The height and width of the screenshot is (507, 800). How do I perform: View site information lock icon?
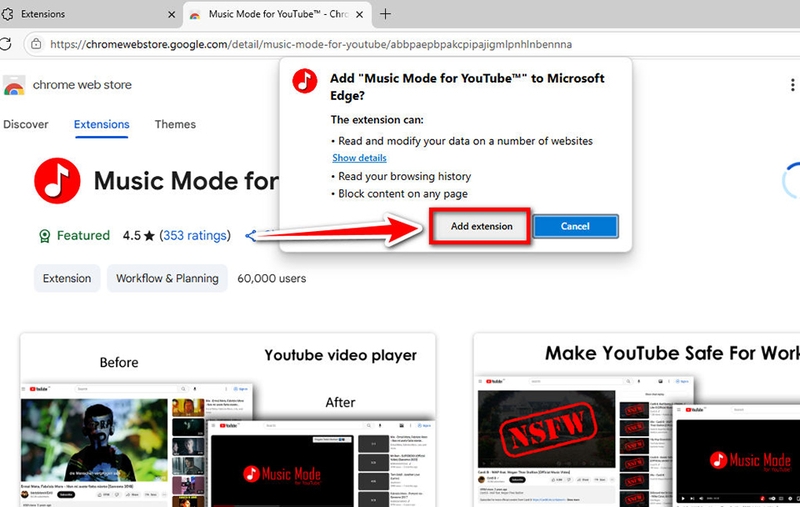click(x=36, y=44)
